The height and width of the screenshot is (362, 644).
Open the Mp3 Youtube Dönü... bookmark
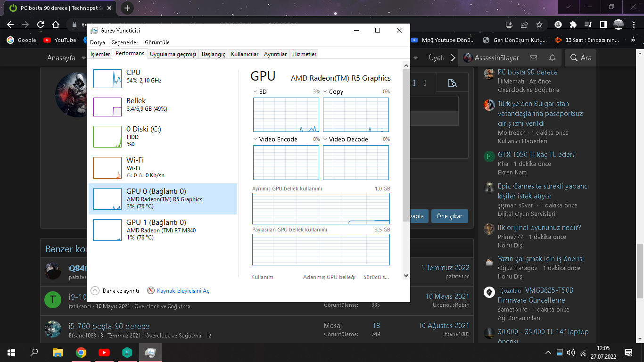(x=443, y=40)
